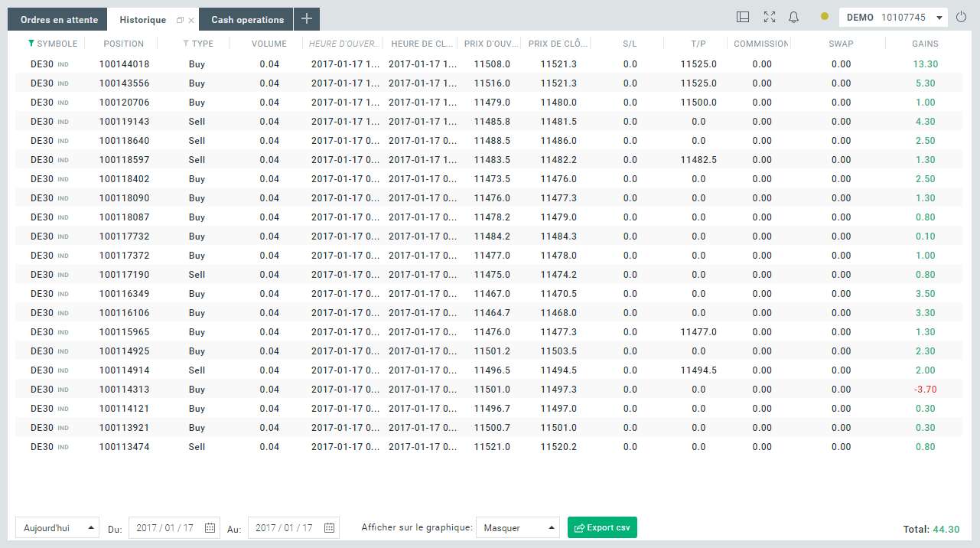
Task: Sort by the Gains column header
Action: point(925,44)
